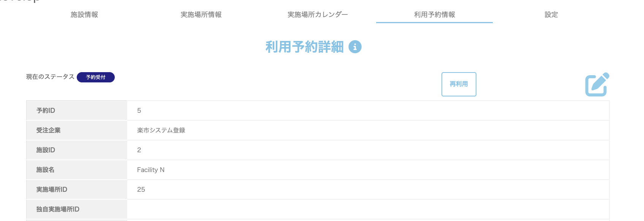Image resolution: width=644 pixels, height=221 pixels.
Task: Click the 実施場所ID value 25
Action: 141,189
